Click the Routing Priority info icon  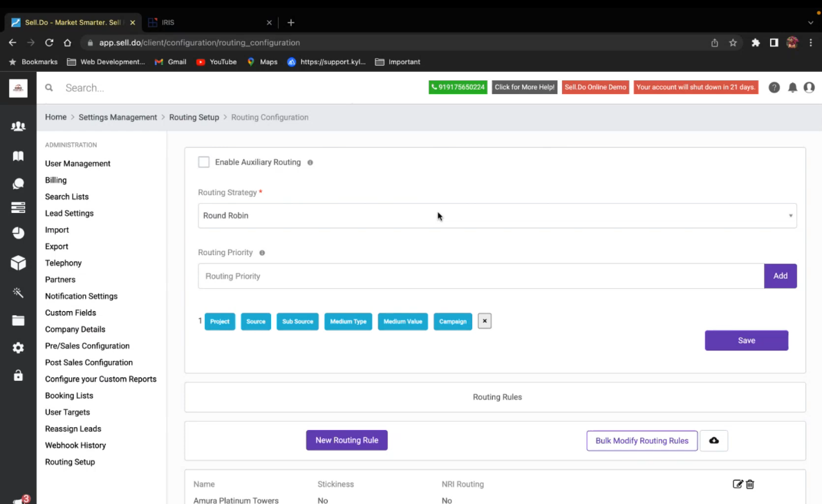tap(262, 253)
